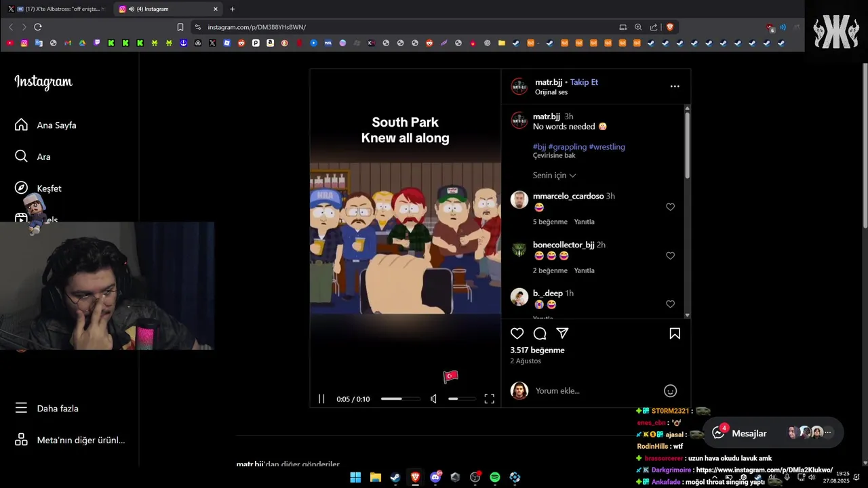Viewport: 868px width, 488px height.
Task: Open OBS Studio from taskbar
Action: pyautogui.click(x=475, y=477)
